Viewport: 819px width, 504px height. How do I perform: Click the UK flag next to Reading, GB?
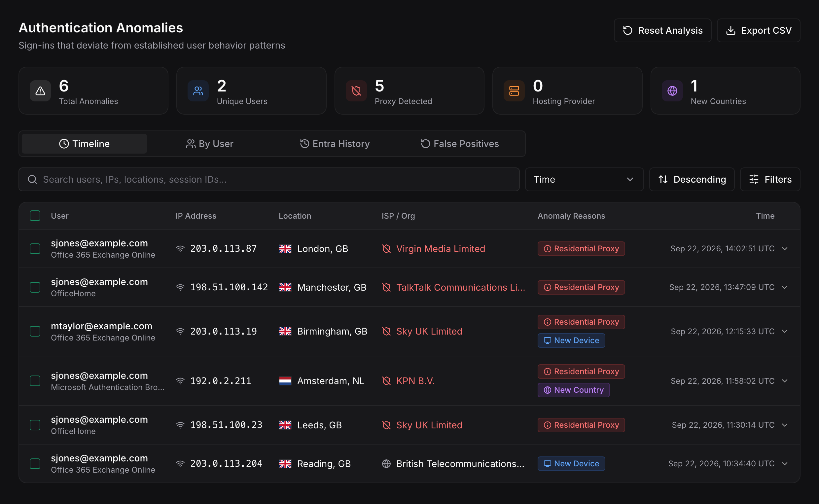[x=285, y=464]
